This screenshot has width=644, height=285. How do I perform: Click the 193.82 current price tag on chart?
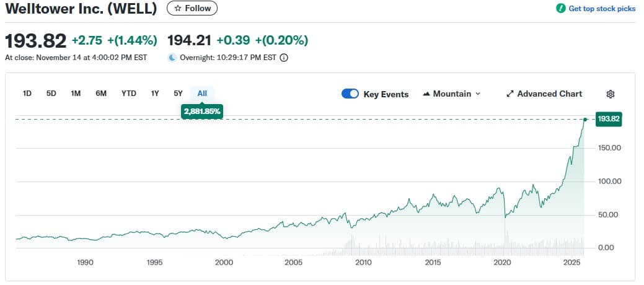(609, 120)
